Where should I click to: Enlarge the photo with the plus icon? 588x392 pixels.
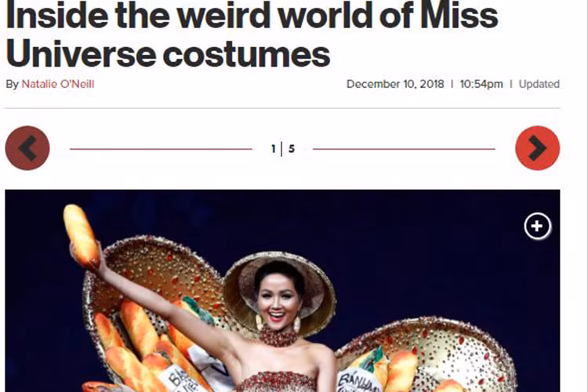[537, 226]
